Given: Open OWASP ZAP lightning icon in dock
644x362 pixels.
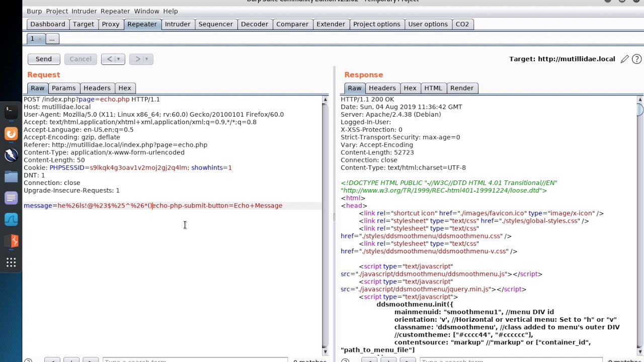Looking at the screenshot, I should [11, 155].
